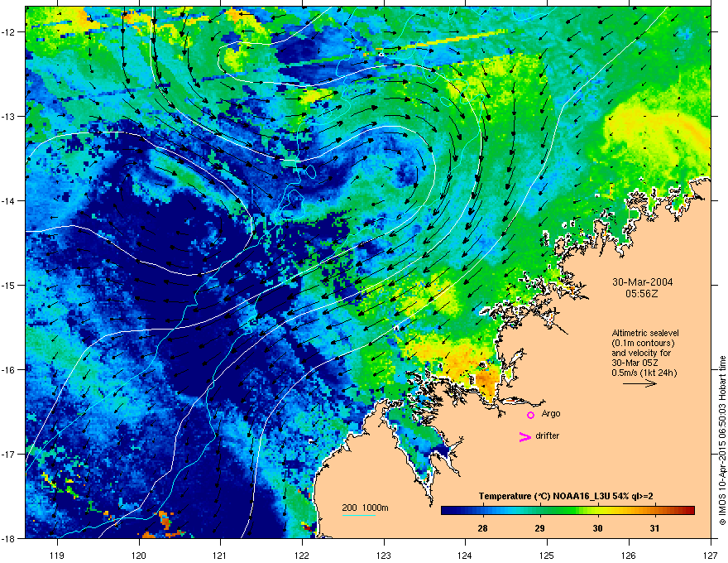Image resolution: width=728 pixels, height=563 pixels.
Task: Click the longitude axis label 126
Action: click(629, 555)
